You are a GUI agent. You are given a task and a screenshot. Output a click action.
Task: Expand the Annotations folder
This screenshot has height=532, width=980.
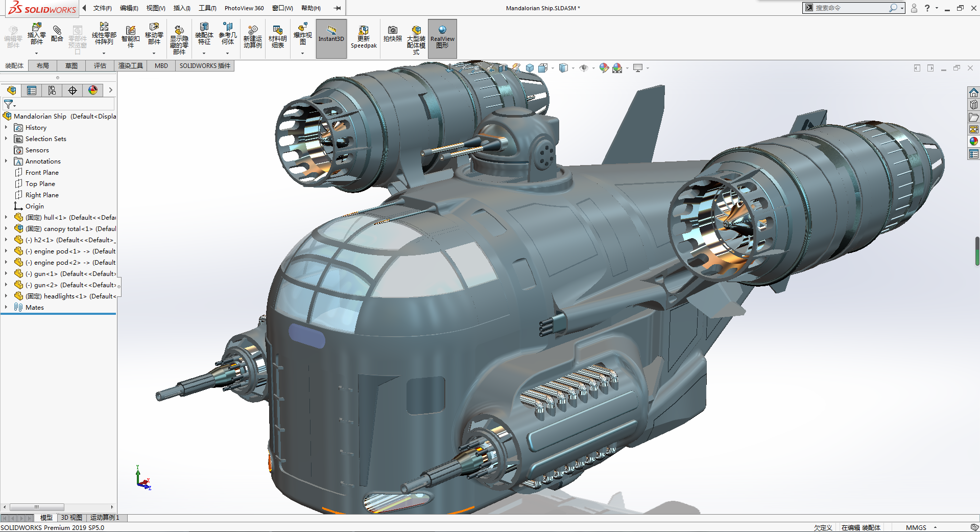pyautogui.click(x=6, y=161)
